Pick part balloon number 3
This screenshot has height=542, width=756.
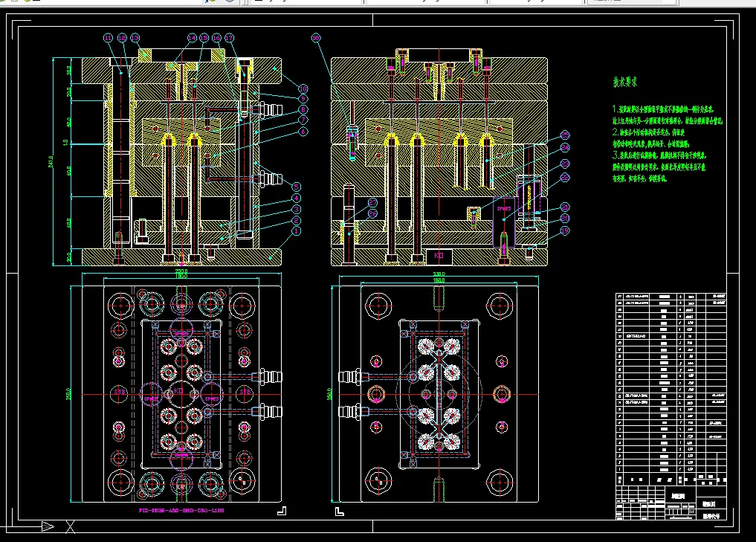tap(297, 209)
